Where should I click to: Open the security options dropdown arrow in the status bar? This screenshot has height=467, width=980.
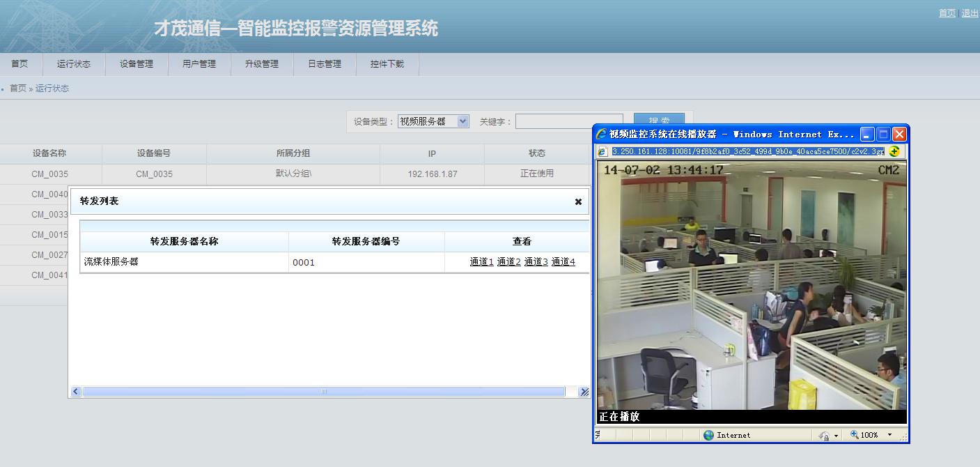click(836, 436)
